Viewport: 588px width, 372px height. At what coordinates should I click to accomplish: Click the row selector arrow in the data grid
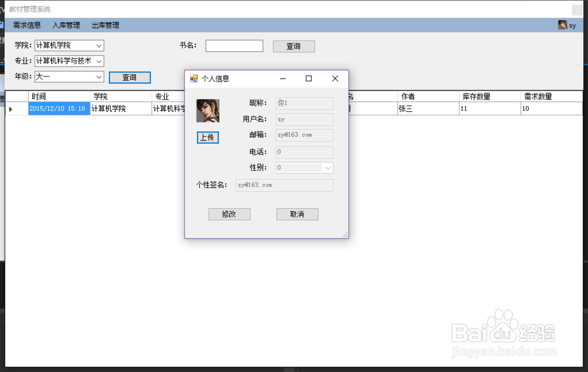(12, 108)
